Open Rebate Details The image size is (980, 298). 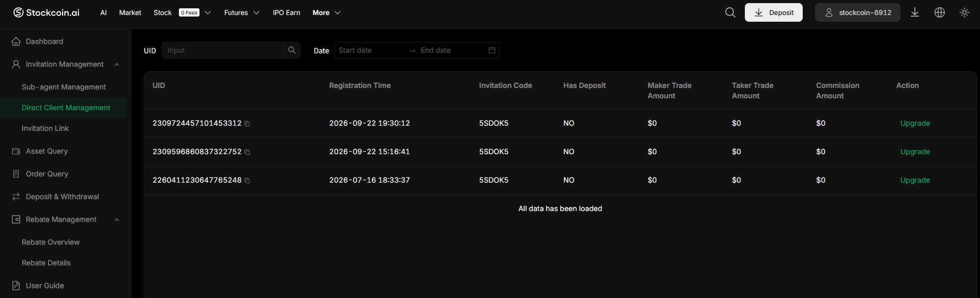point(46,263)
